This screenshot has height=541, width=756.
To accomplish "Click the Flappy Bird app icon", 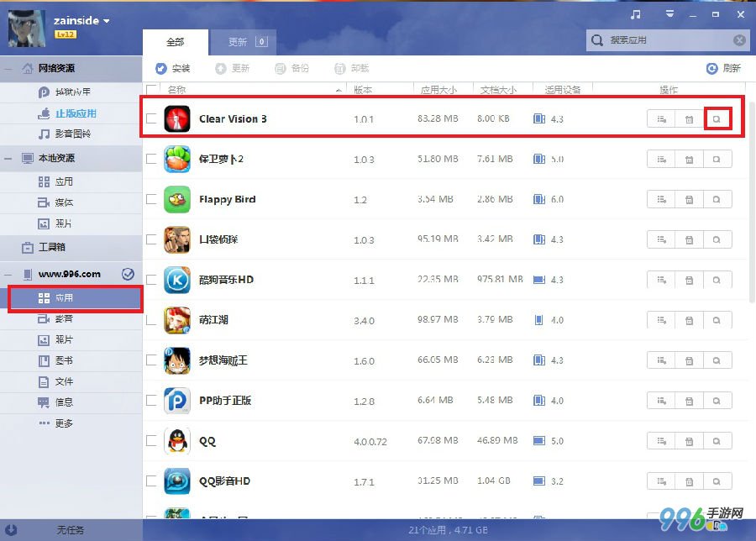I will (x=177, y=199).
